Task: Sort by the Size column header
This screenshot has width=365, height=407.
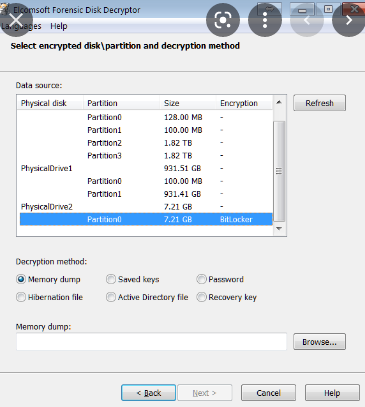Action: [188, 103]
